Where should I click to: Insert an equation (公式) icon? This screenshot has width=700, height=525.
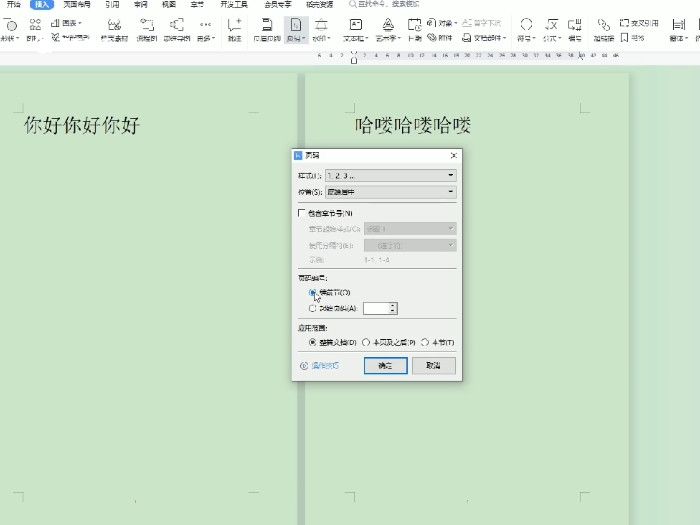[552, 25]
